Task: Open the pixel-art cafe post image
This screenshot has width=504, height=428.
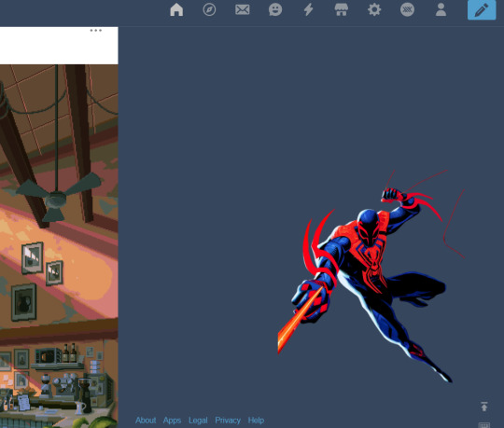Action: point(59,246)
